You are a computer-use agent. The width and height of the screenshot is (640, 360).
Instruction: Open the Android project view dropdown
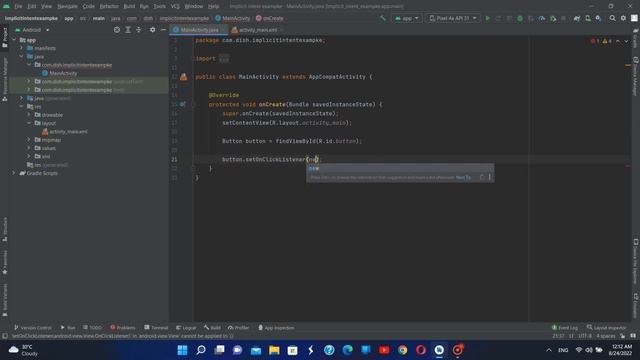32,30
